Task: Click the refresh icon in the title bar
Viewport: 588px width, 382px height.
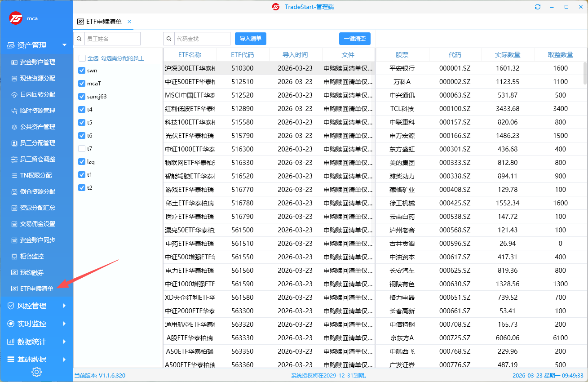Action: pos(538,7)
